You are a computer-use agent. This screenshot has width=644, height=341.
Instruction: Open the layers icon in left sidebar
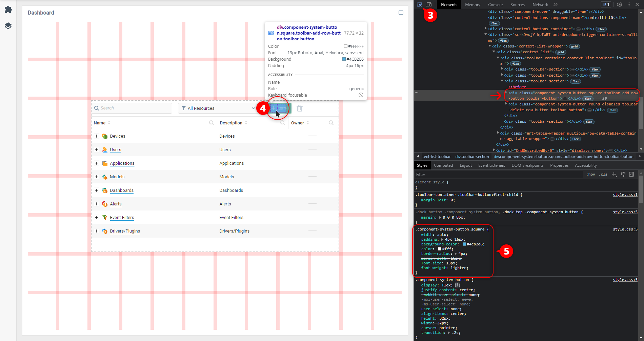[x=8, y=26]
